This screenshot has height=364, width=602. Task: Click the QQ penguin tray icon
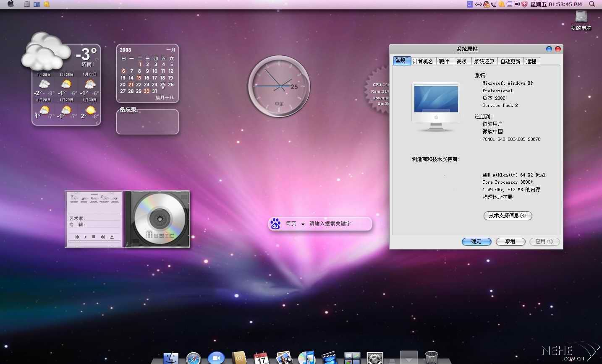[487, 4]
